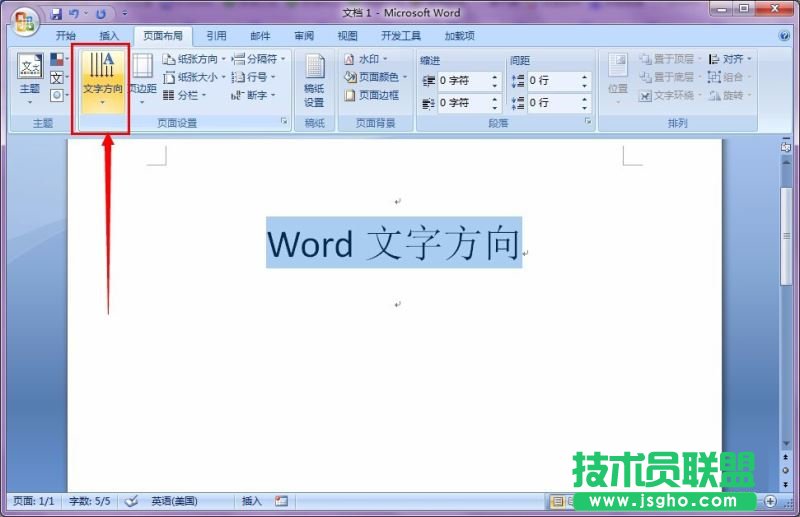Open theme effects button
The width and height of the screenshot is (800, 517).
58,95
